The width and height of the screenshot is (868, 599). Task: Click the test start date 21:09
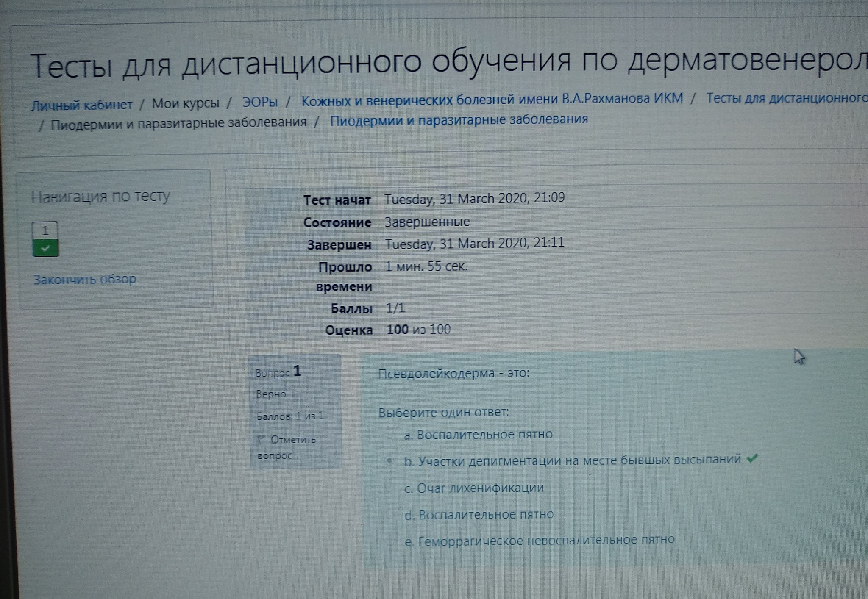[474, 198]
